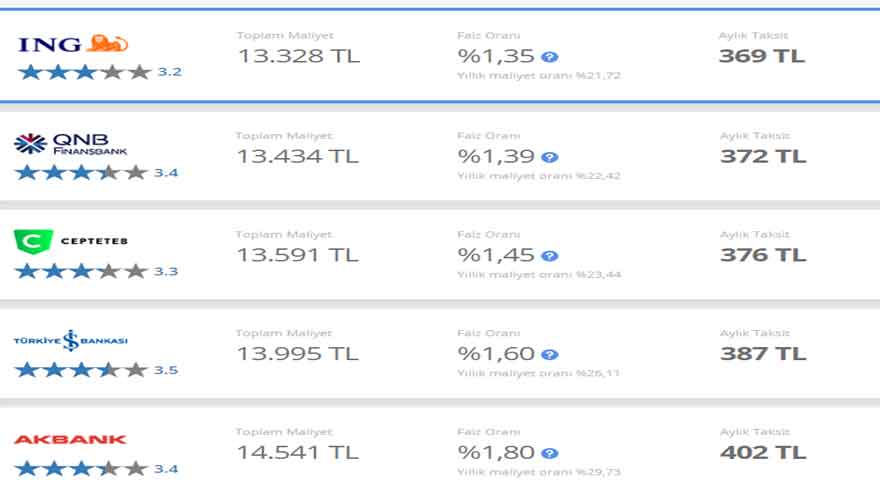The image size is (880, 495).
Task: Click the CEPTETEB logo
Action: click(71, 241)
